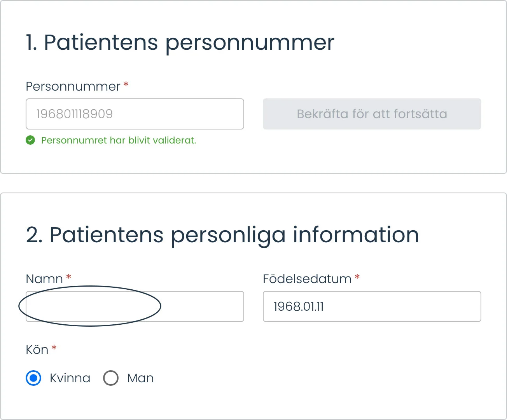Click the green validation checkmark icon
Screen dimensions: 507x420
click(30, 140)
